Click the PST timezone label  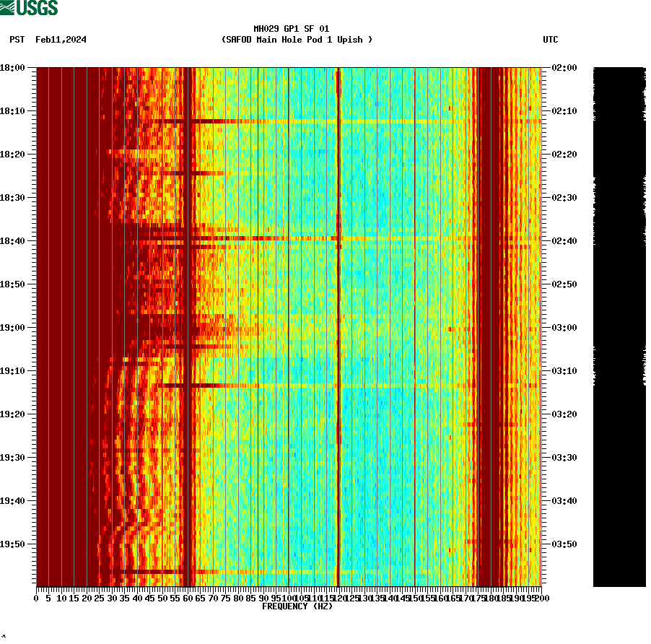point(18,40)
